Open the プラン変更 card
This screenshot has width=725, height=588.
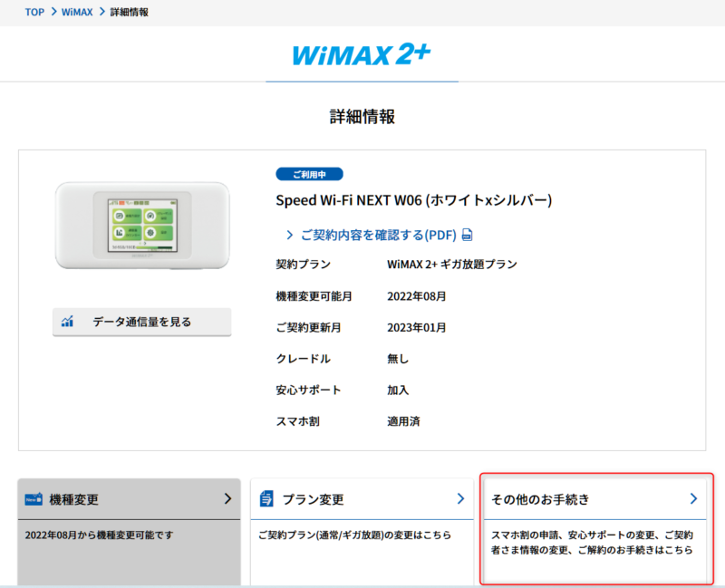point(362,532)
